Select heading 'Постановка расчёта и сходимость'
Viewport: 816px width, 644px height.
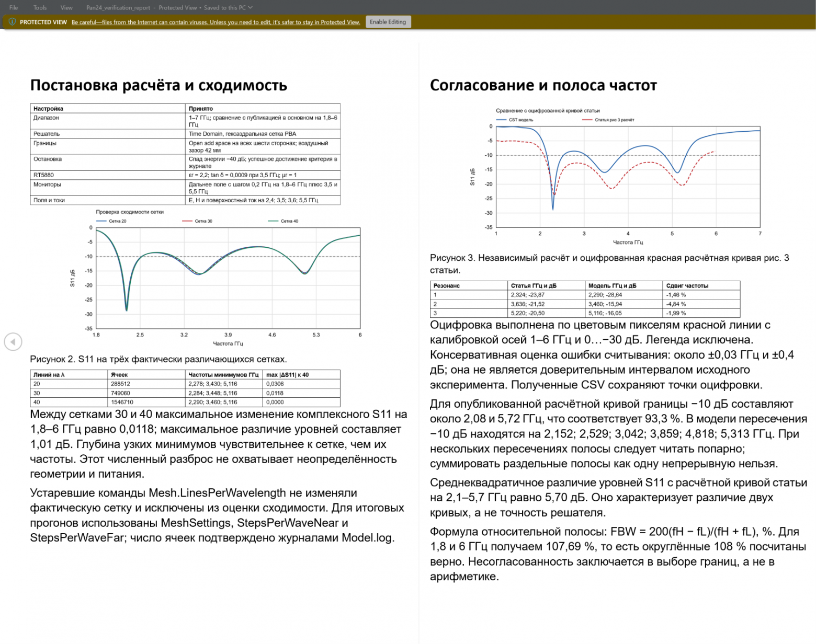point(158,85)
